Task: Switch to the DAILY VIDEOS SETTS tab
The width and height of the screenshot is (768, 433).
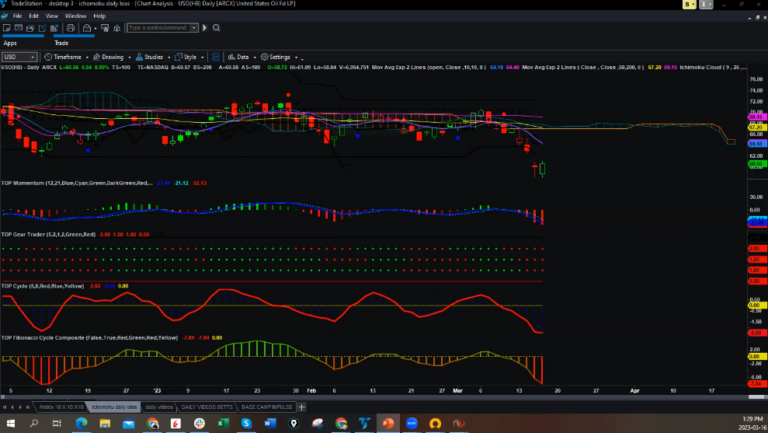Action: coord(203,407)
